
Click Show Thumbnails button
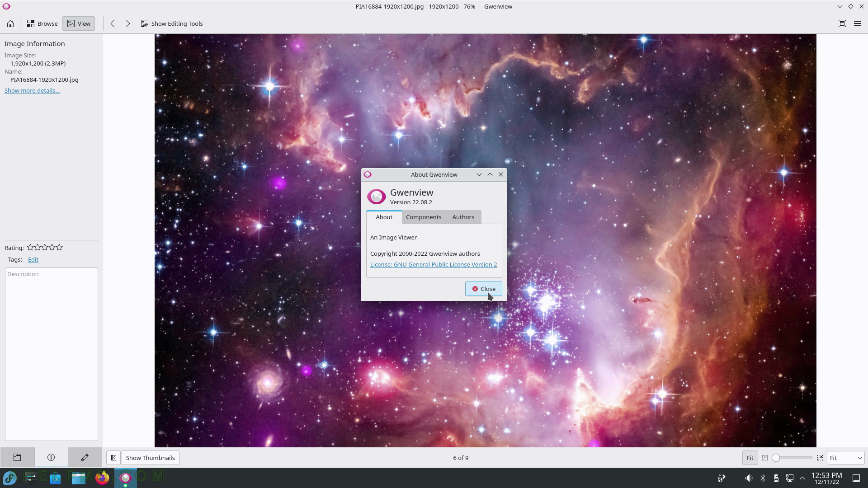pos(150,458)
